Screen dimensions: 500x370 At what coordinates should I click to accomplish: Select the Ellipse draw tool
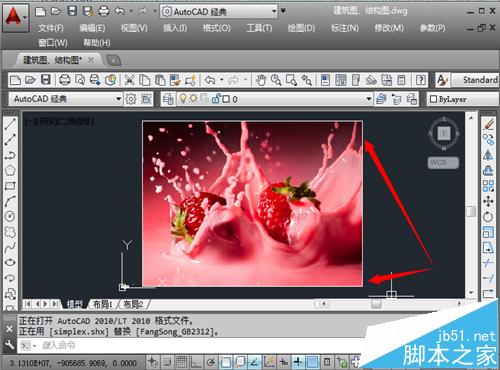10,262
